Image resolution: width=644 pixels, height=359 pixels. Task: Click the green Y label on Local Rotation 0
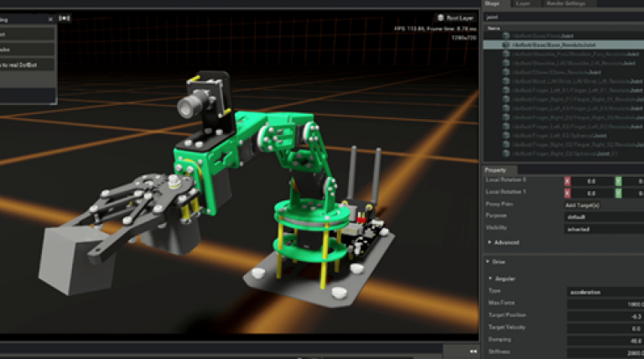[618, 181]
